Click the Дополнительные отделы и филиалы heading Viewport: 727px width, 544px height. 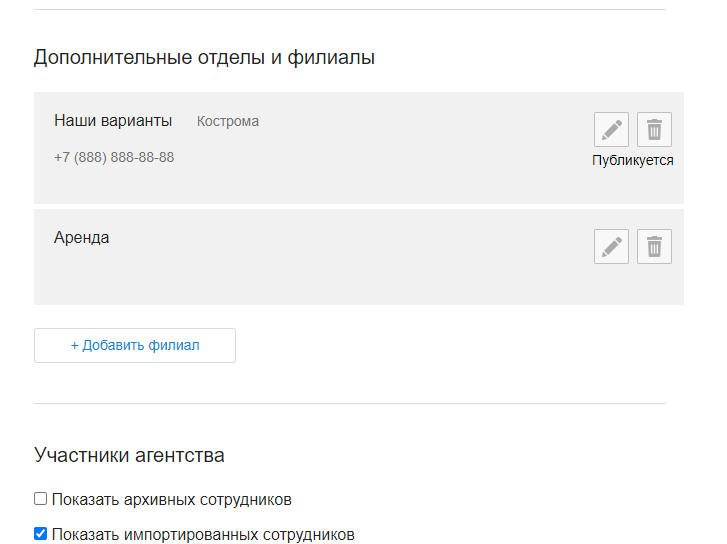[x=204, y=57]
